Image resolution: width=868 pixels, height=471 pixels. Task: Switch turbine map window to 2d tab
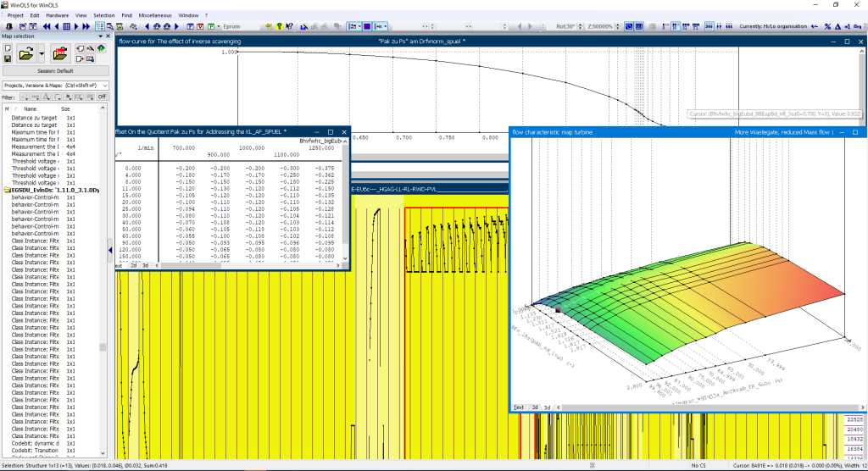point(536,407)
